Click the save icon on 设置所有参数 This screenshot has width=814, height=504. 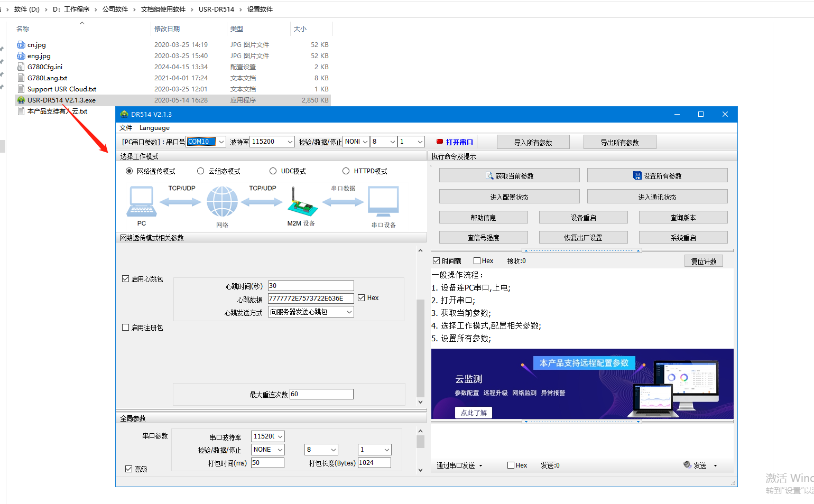(x=637, y=175)
